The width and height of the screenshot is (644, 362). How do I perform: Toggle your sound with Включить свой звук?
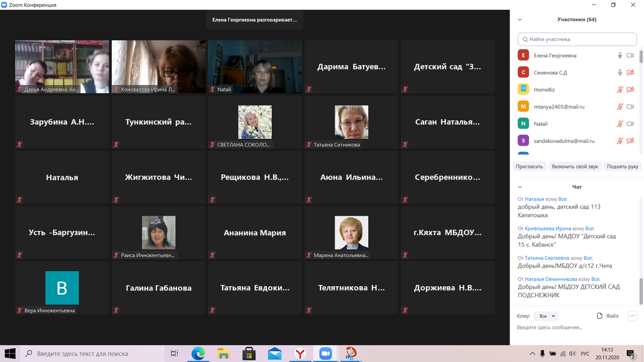coord(575,166)
